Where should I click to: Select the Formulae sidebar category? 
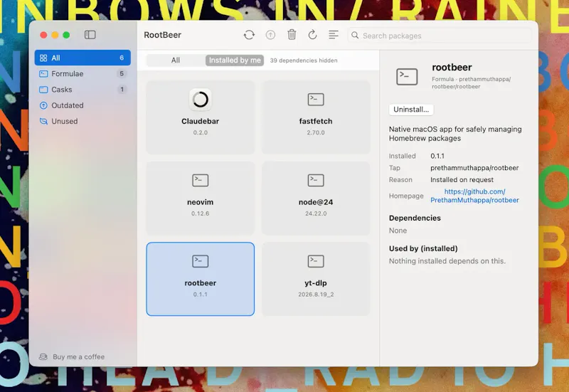pos(83,74)
